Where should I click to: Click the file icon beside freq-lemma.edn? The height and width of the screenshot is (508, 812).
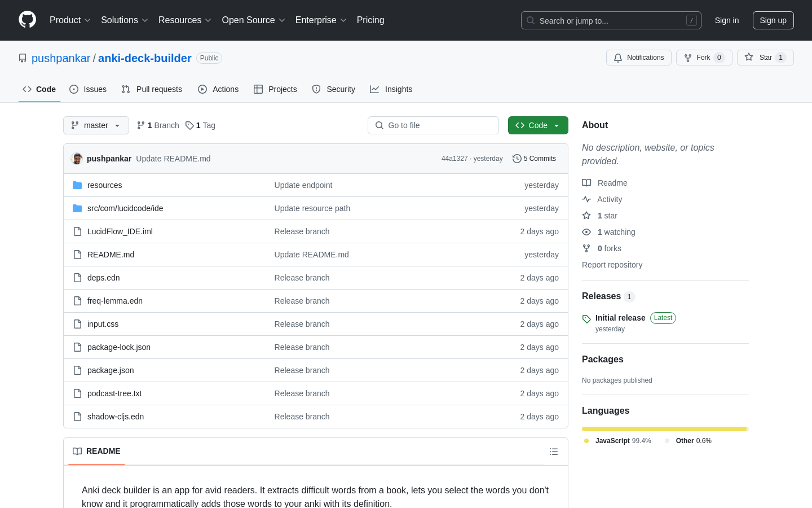[77, 301]
